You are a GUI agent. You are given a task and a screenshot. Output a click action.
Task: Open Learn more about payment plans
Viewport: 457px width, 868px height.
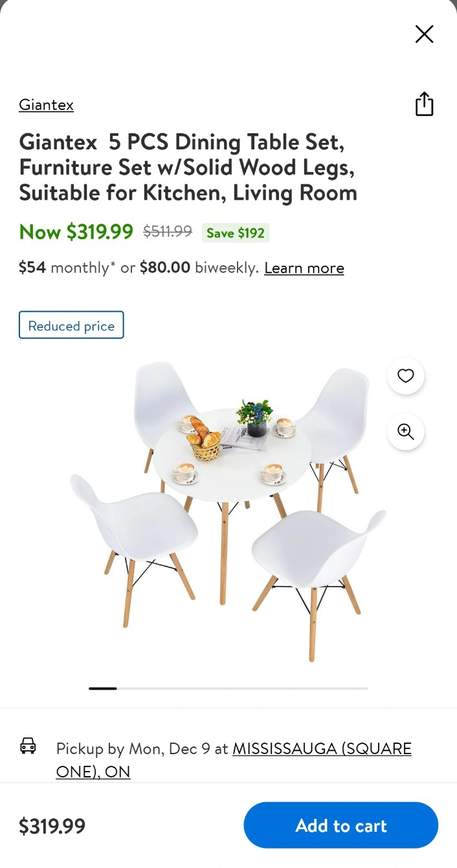click(304, 268)
